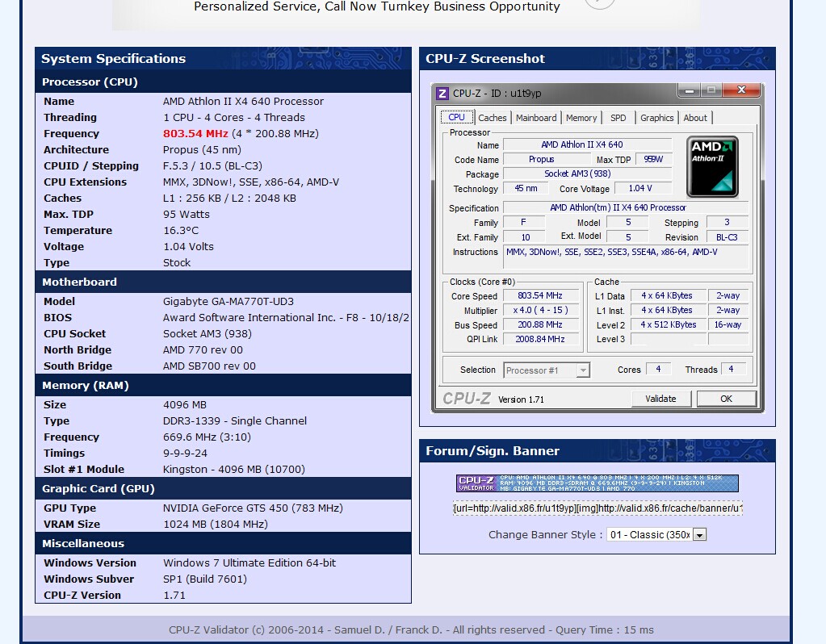Viewport: 826px width, 644px height.
Task: Switch to the Caches tab
Action: pyautogui.click(x=492, y=118)
